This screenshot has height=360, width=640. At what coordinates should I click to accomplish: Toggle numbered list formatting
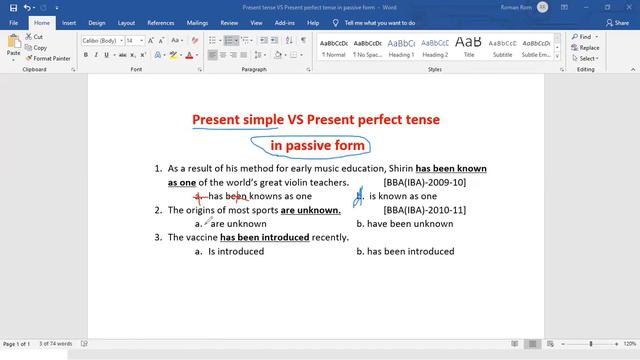[x=229, y=40]
